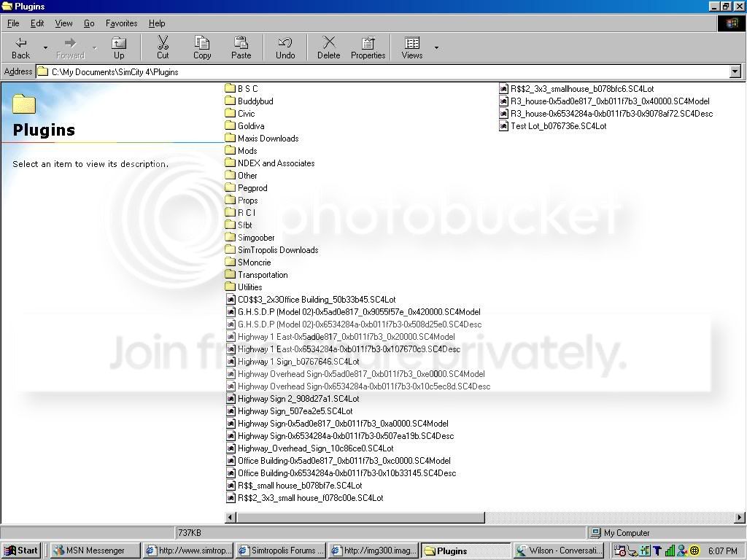Screen dimensions: 747x560
Task: Select R3_house SC4Desc file
Action: tap(606, 113)
